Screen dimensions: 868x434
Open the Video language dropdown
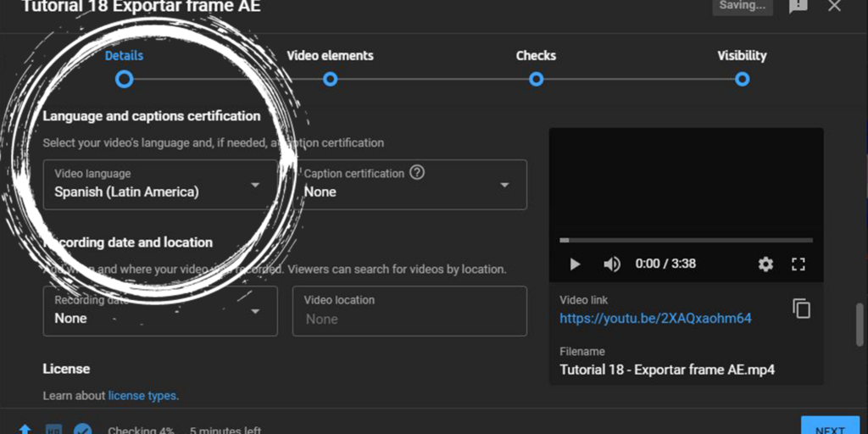[x=160, y=185]
